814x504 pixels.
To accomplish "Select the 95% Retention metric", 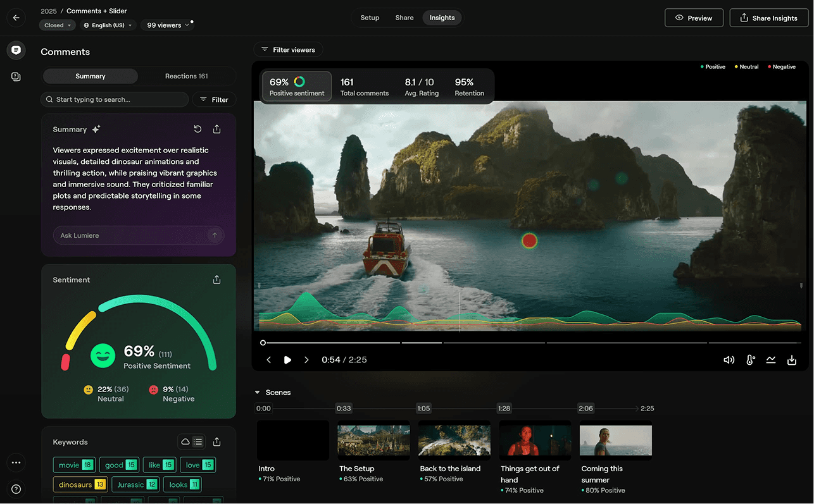I will [469, 87].
